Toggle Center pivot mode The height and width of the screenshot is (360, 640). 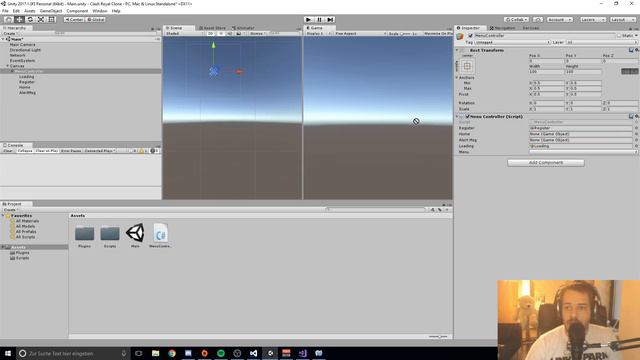tap(74, 20)
